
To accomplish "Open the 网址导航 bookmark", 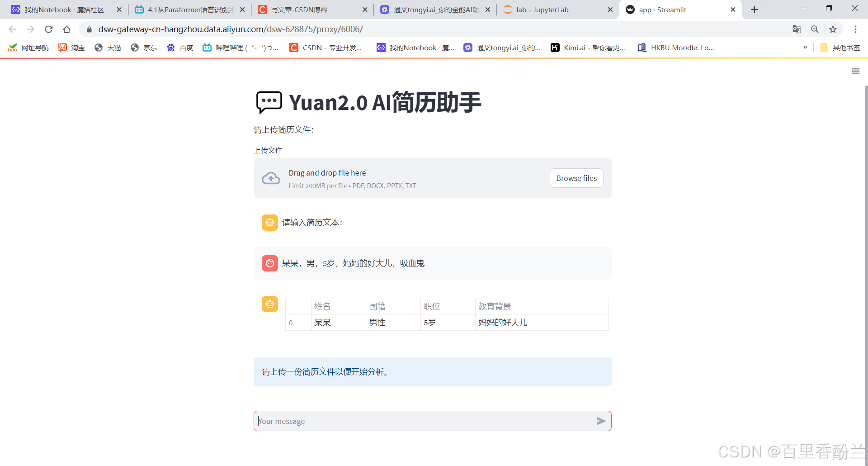I will (28, 48).
